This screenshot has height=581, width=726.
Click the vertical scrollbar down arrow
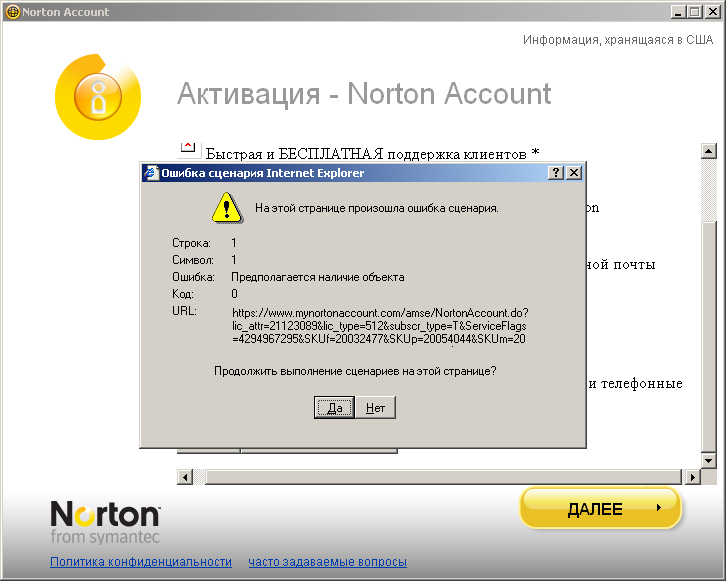tap(709, 460)
